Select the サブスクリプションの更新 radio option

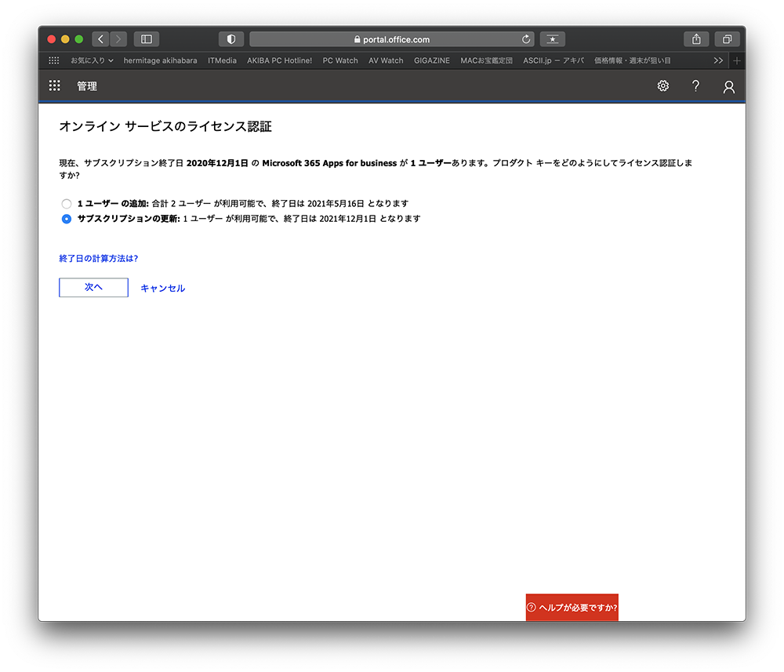click(x=67, y=219)
